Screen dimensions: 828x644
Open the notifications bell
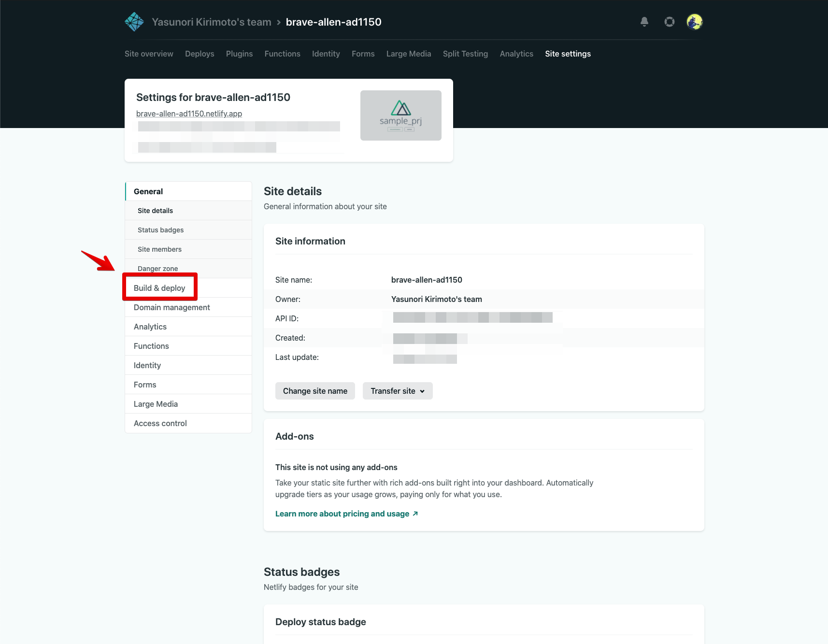644,22
